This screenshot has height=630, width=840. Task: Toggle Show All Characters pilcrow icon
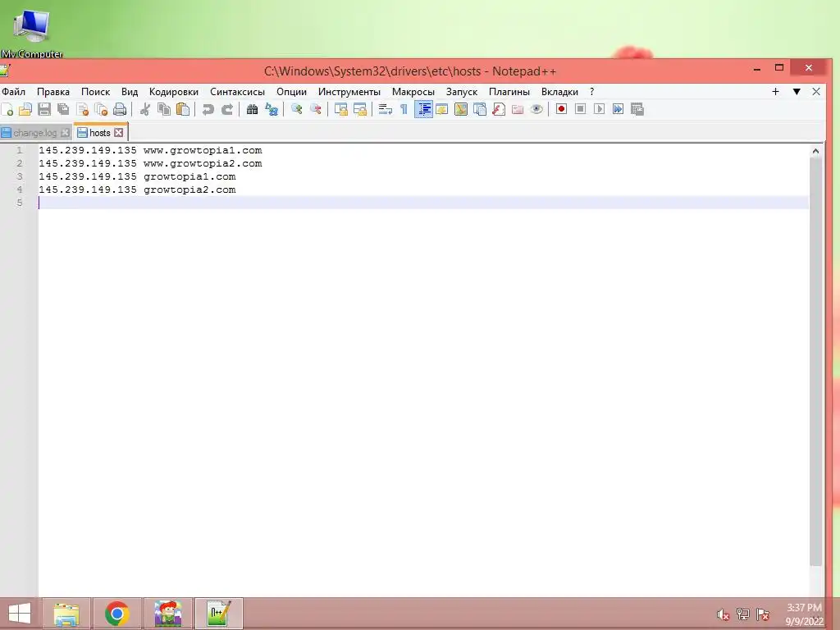(404, 109)
